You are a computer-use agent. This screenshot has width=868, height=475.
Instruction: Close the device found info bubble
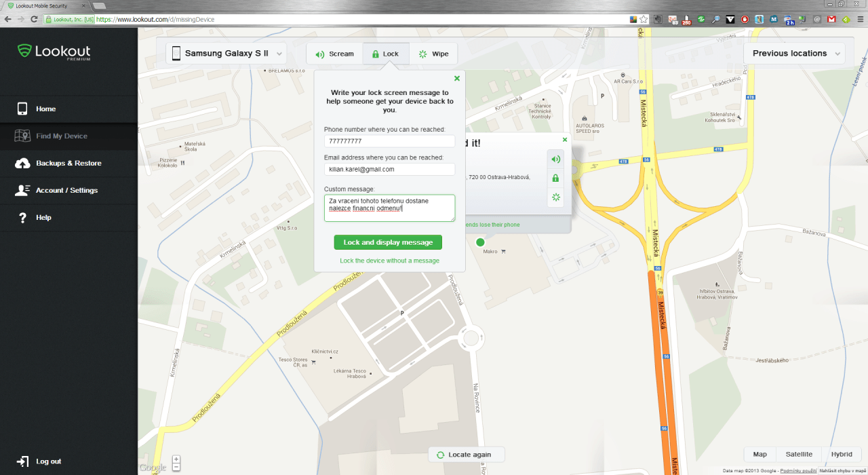(x=564, y=140)
